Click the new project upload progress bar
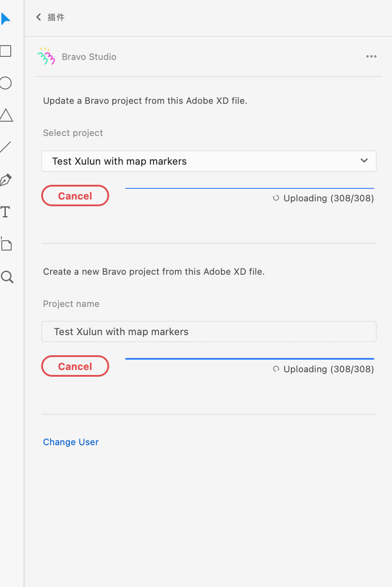This screenshot has height=587, width=392. point(250,359)
